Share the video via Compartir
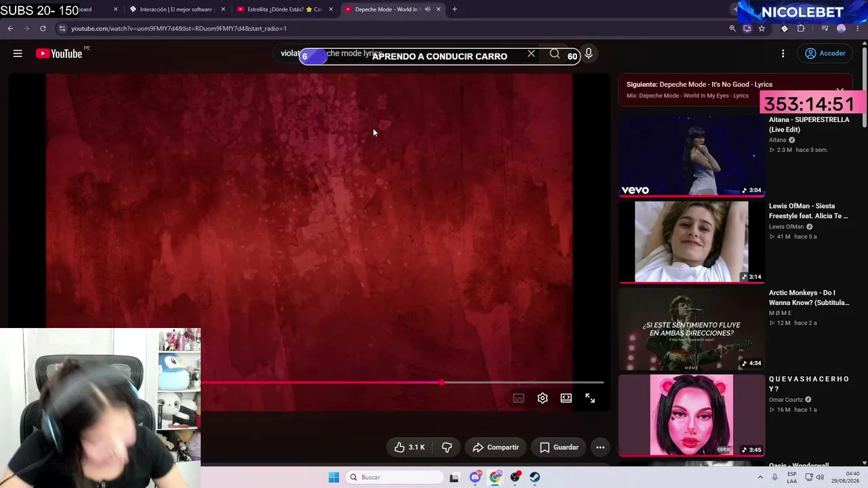This screenshot has height=488, width=868. click(496, 447)
